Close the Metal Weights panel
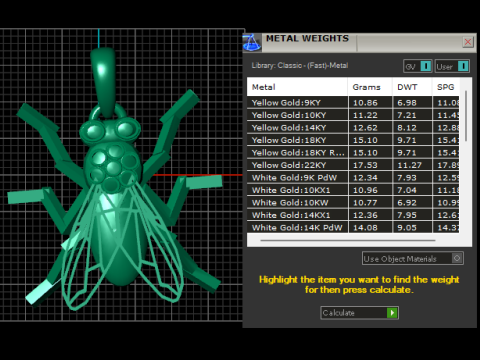 pos(468,42)
